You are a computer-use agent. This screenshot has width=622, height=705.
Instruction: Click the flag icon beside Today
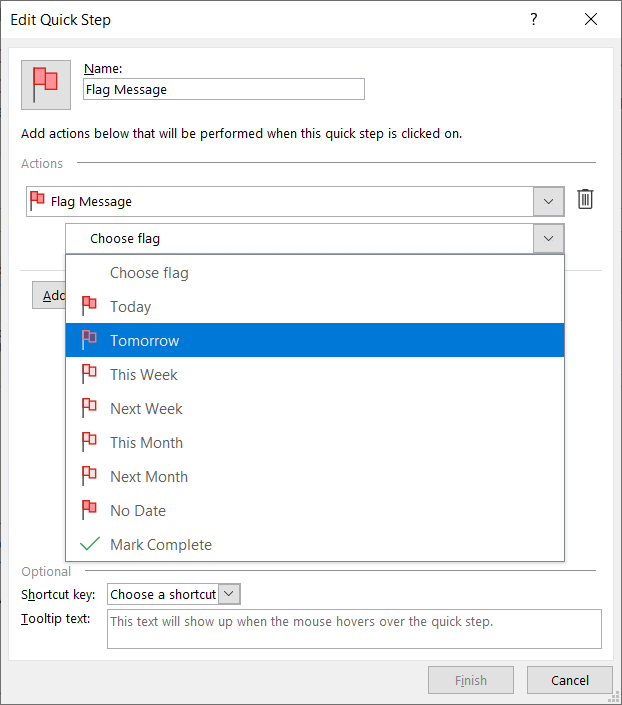tap(90, 307)
